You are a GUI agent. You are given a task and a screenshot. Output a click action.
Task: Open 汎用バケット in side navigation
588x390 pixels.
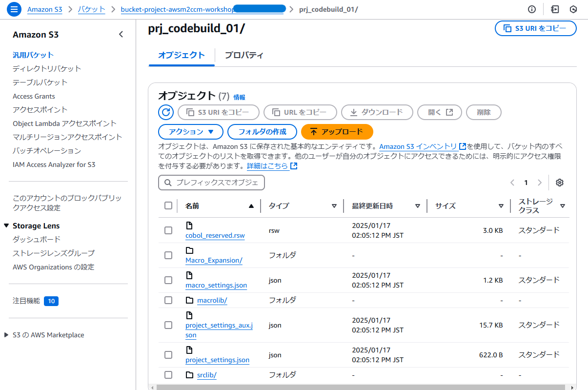[33, 55]
